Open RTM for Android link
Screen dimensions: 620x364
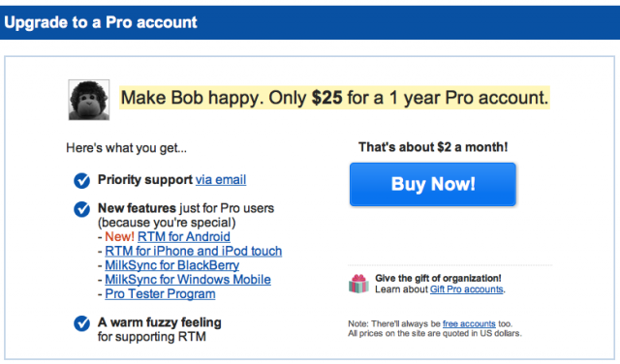tap(184, 237)
